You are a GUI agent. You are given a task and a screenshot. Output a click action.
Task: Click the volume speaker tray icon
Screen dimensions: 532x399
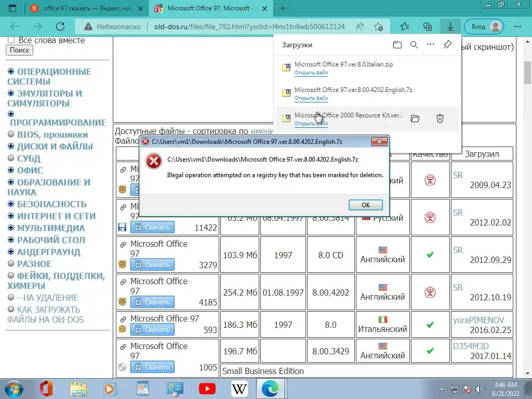(479, 389)
